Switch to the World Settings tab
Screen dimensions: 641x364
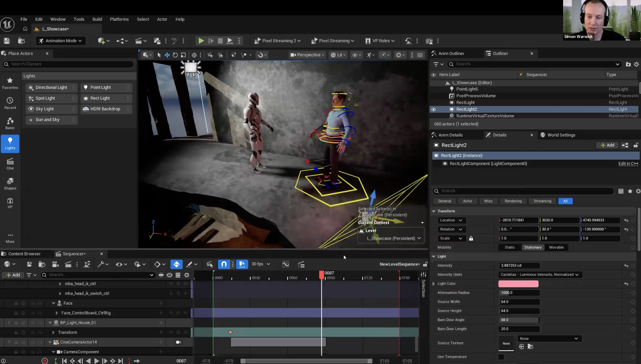coord(561,135)
